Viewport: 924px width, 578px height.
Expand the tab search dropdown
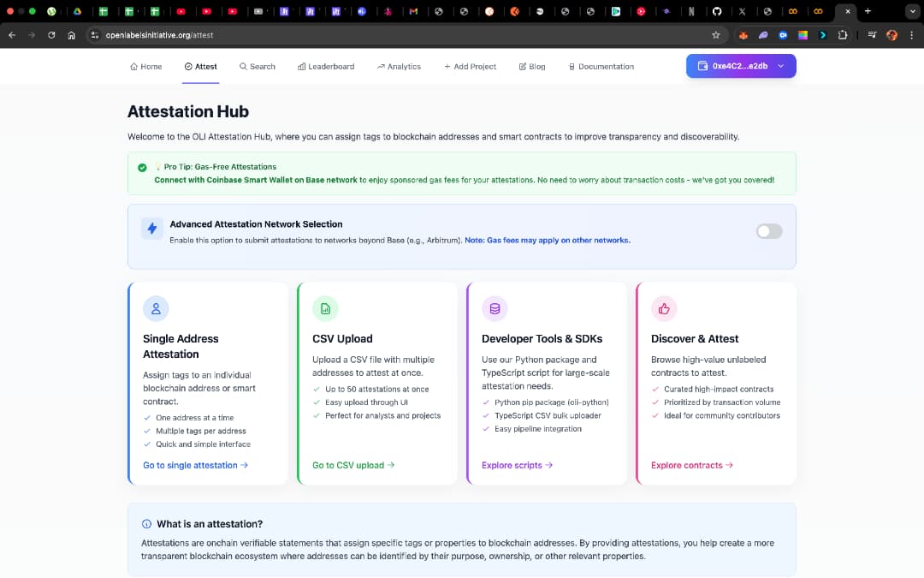(x=912, y=11)
